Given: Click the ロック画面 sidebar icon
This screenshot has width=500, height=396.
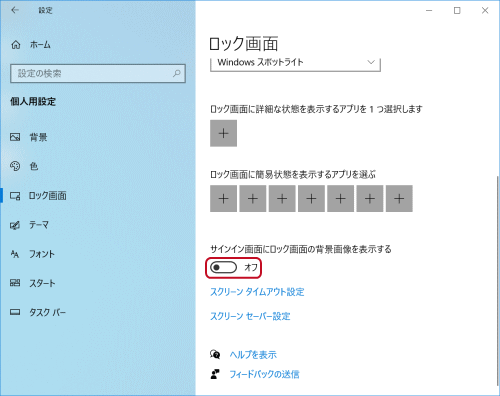Looking at the screenshot, I should point(15,196).
